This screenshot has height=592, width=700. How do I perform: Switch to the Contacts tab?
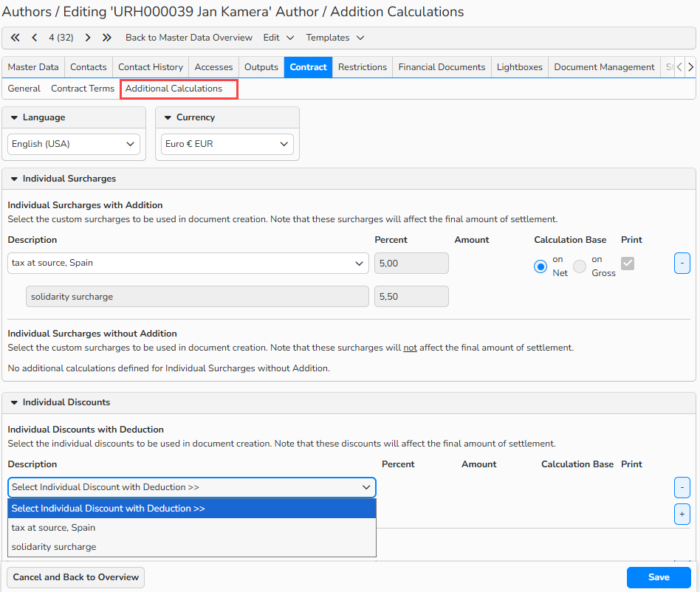point(89,67)
